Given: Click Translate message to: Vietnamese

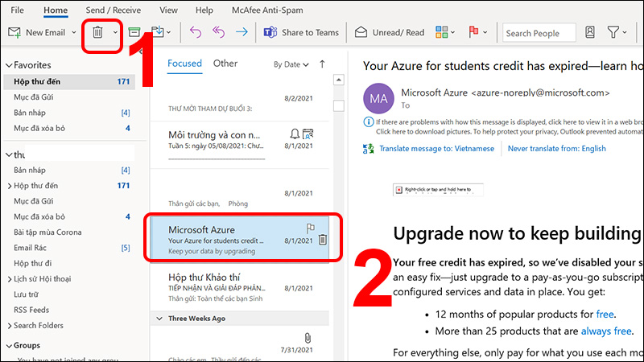Looking at the screenshot, I should click(436, 149).
